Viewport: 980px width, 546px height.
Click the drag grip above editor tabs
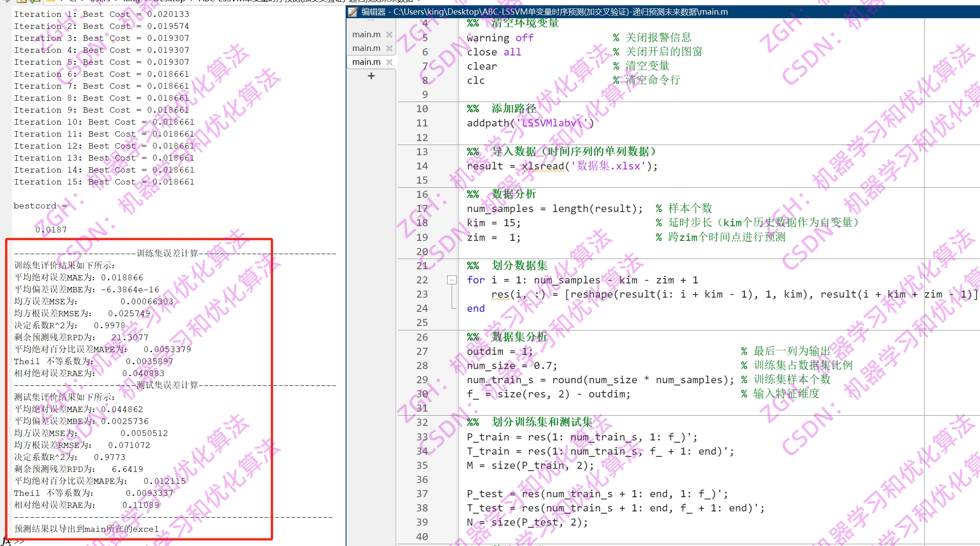[x=371, y=21]
